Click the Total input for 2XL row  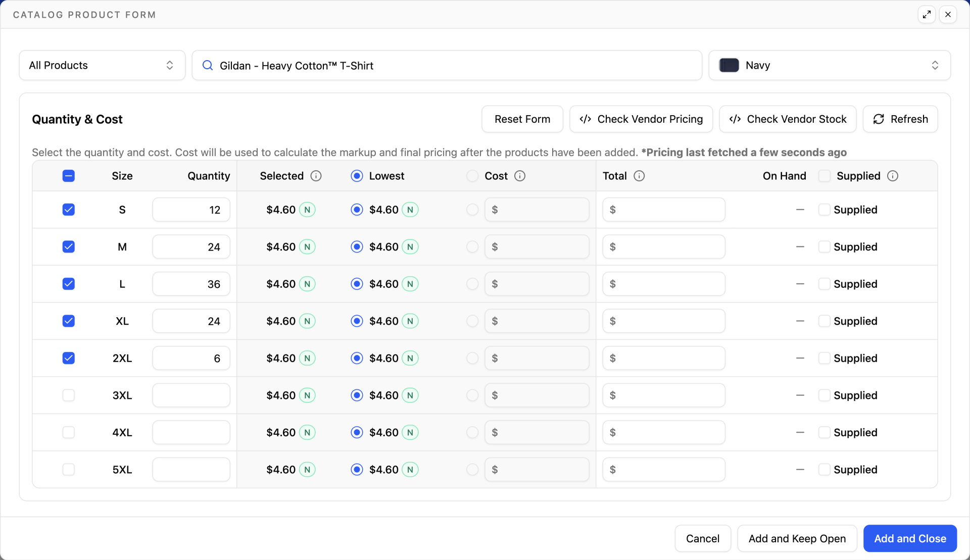coord(663,358)
